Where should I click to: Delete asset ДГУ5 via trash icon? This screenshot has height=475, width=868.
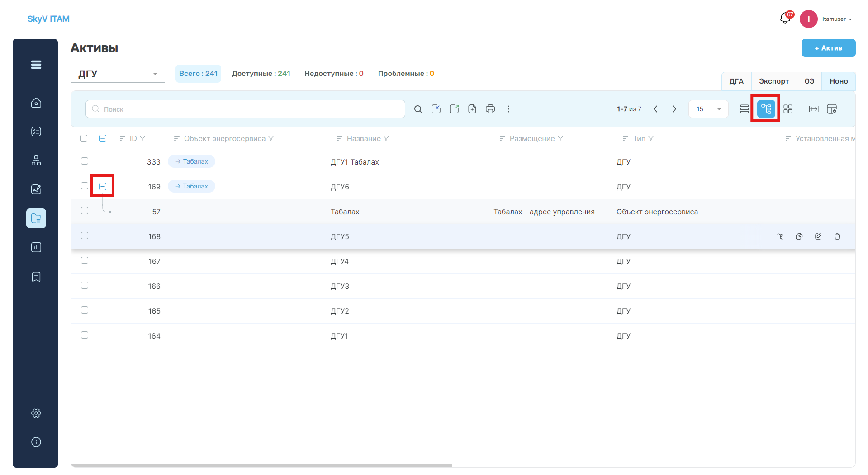(837, 236)
